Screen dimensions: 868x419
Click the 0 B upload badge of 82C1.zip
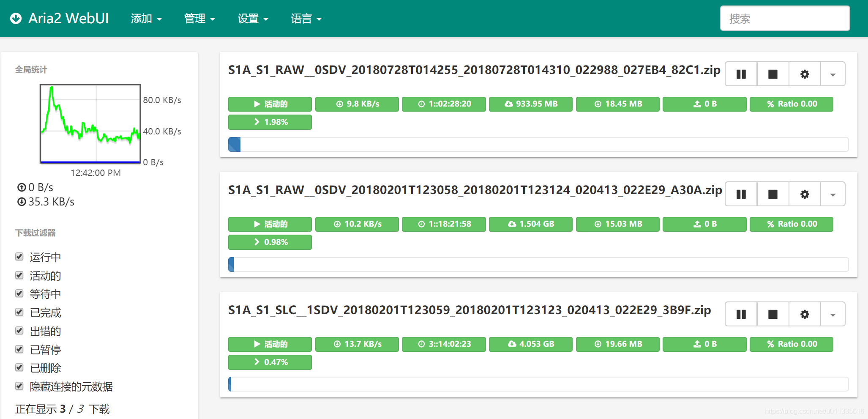[704, 104]
